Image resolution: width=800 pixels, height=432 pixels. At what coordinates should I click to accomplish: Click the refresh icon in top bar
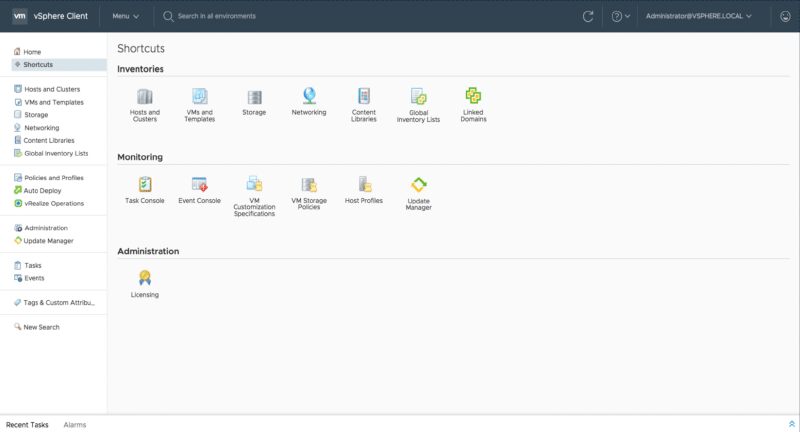click(588, 16)
